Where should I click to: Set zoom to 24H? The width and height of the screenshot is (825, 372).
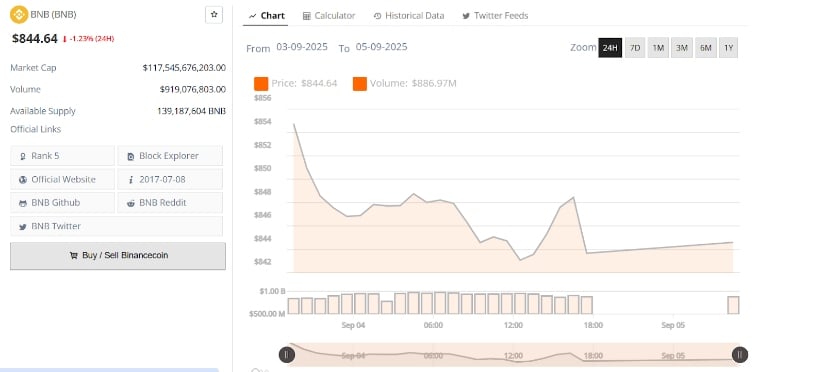pos(610,48)
